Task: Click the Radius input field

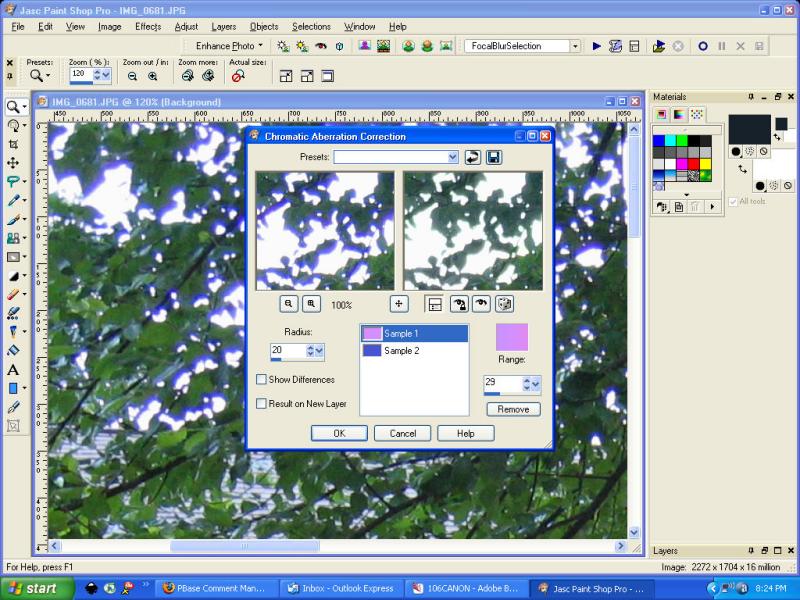Action: pos(288,349)
